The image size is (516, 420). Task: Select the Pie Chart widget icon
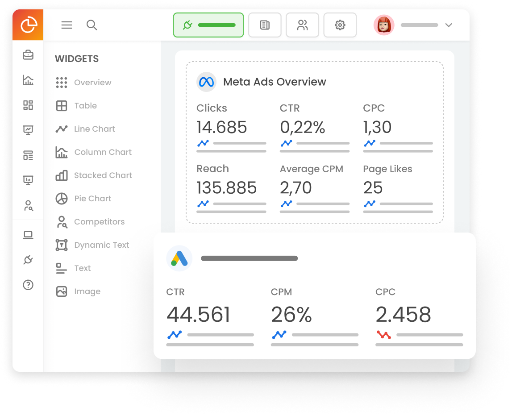pos(62,198)
